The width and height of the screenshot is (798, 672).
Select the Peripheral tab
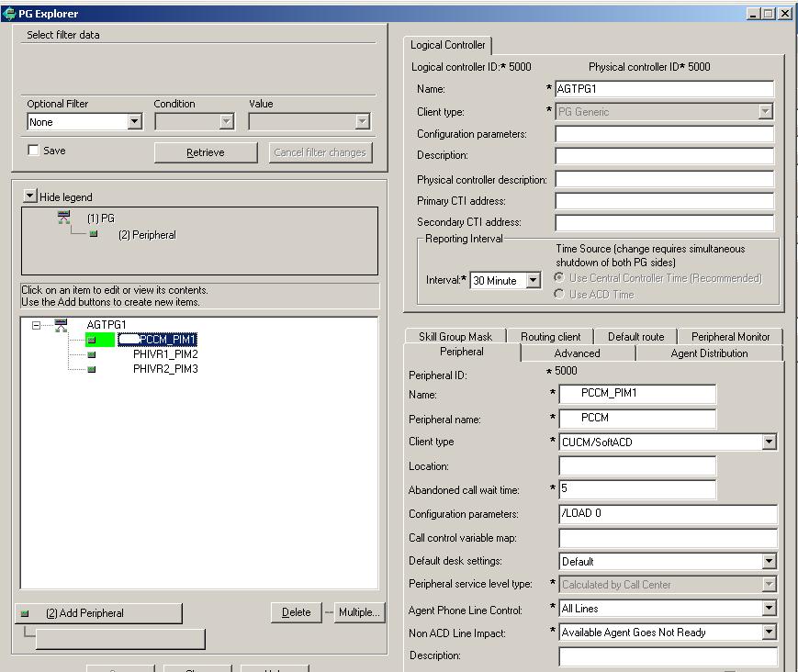click(462, 352)
